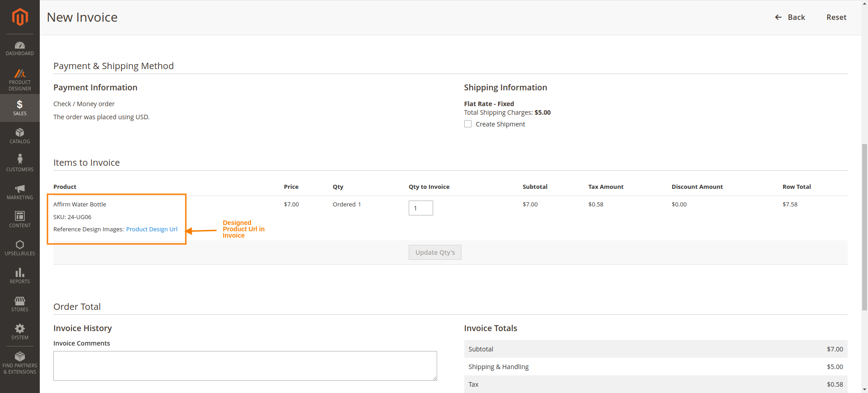The height and width of the screenshot is (393, 868).
Task: Click the Check / Money order text
Action: click(x=84, y=104)
